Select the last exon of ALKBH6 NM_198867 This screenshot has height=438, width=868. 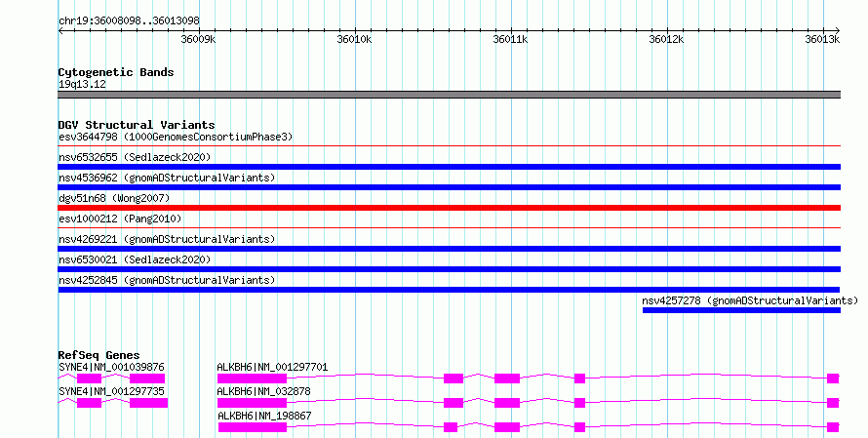(x=833, y=427)
